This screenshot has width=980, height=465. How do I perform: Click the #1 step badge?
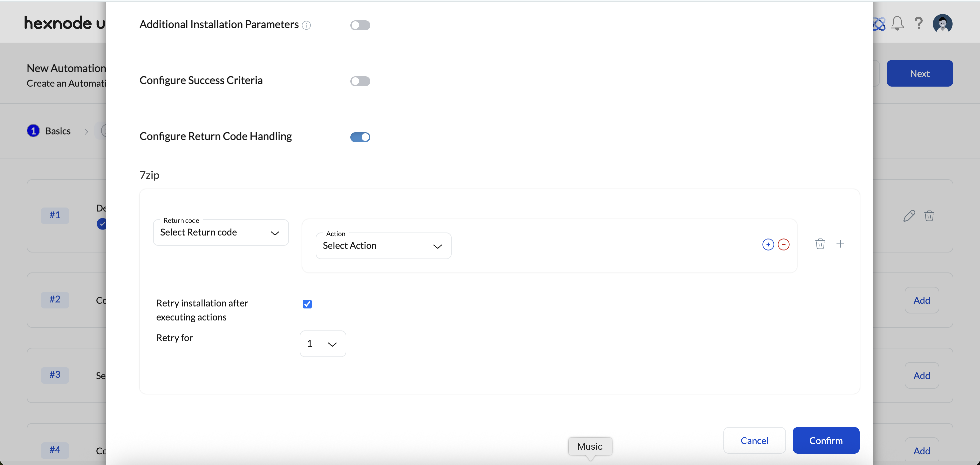point(55,215)
